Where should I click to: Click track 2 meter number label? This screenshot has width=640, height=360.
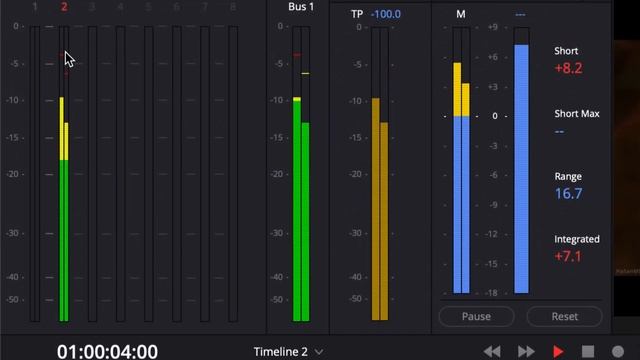[64, 7]
